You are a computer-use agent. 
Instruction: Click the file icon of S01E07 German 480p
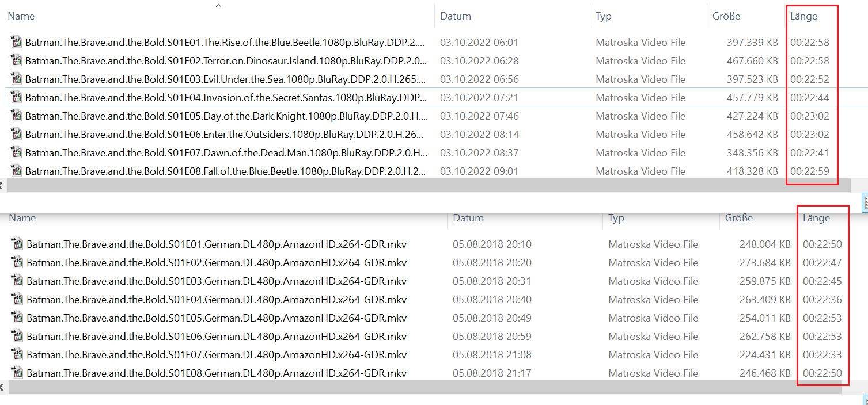[x=17, y=354]
